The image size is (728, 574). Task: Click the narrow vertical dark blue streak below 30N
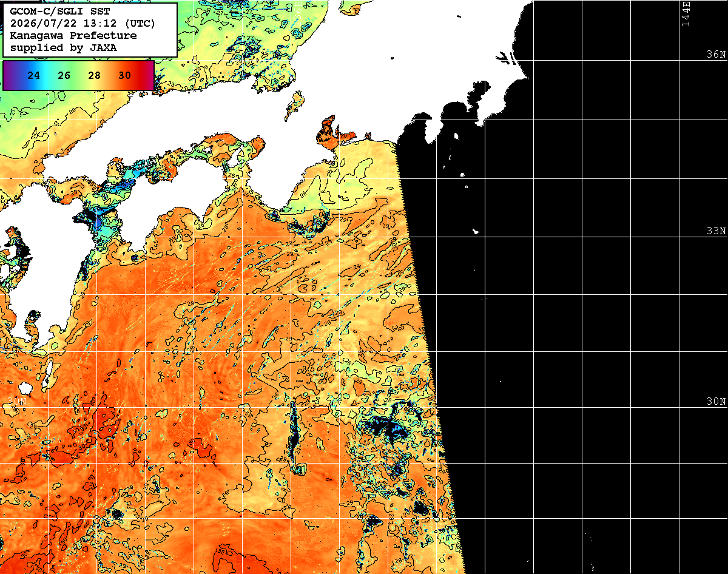(294, 425)
